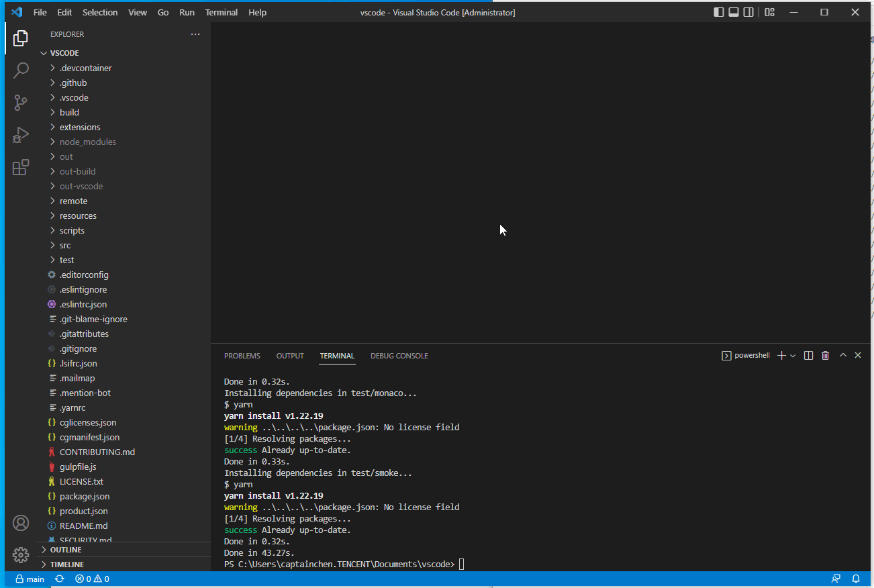Expand the .devcontainer folder

point(124,68)
